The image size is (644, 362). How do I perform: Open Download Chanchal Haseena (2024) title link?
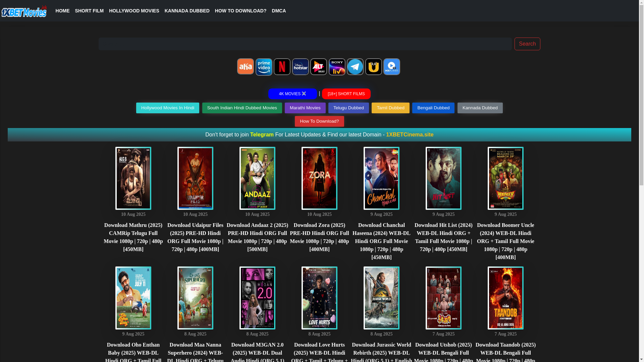(381, 241)
